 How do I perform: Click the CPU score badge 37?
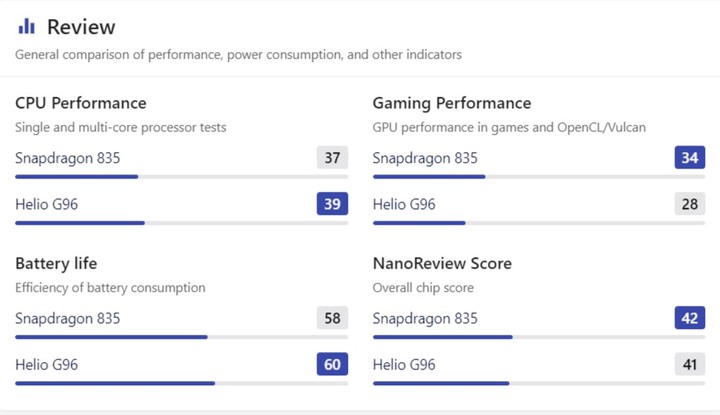[x=332, y=157]
